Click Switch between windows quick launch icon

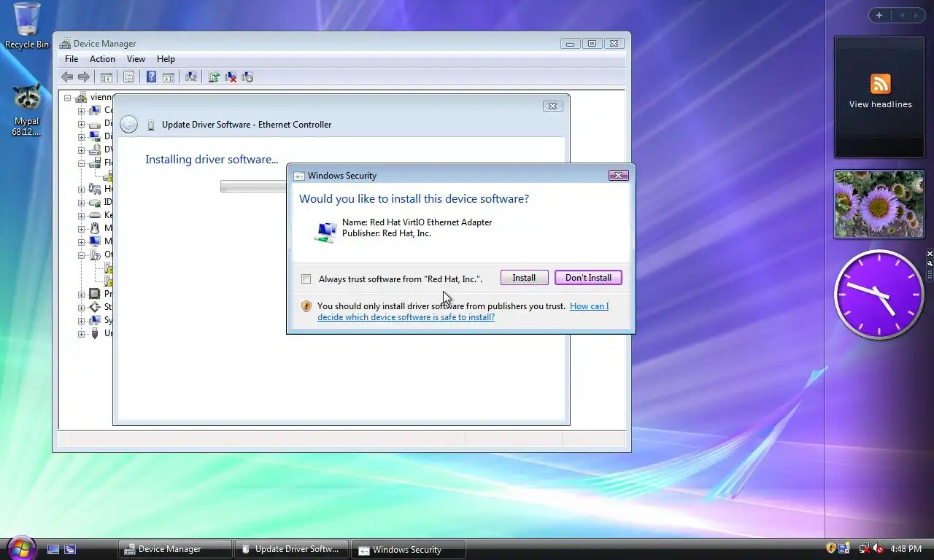(70, 549)
